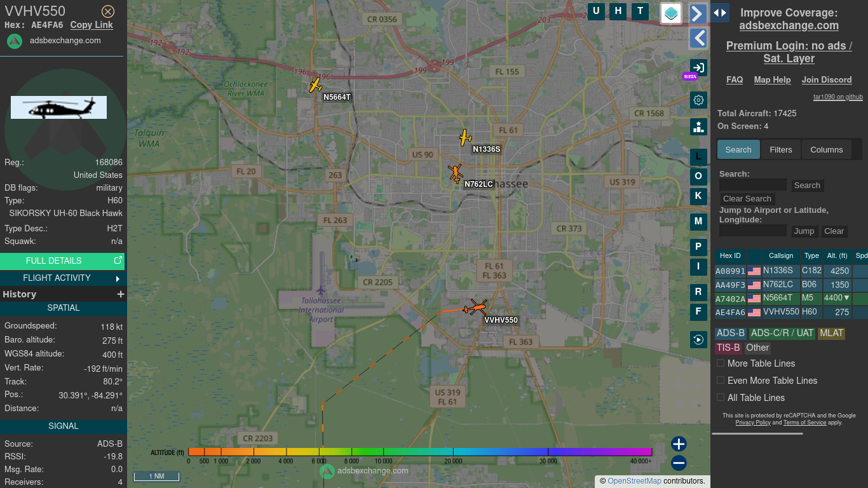The height and width of the screenshot is (488, 868).
Task: Click the Black Hawk silhouette thumbnail
Action: 58,108
